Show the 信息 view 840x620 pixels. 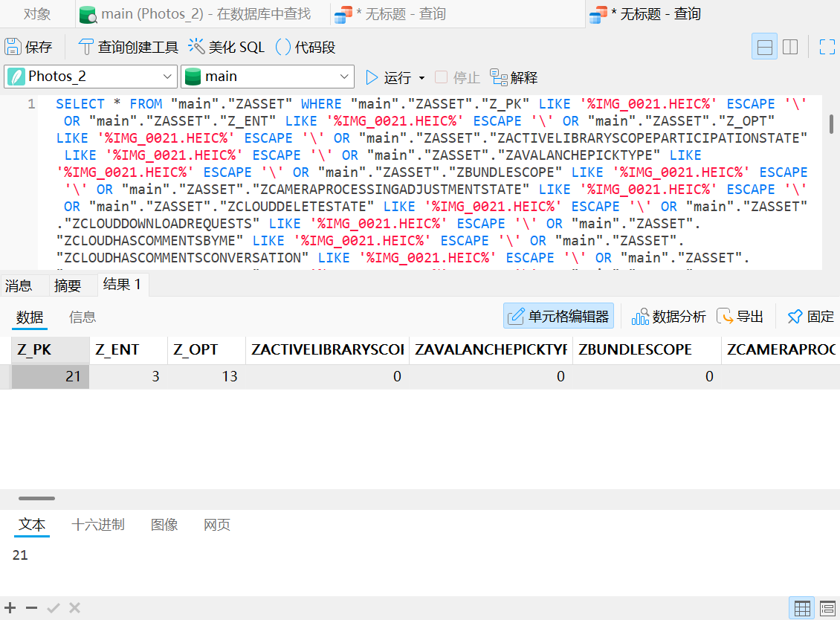click(x=83, y=317)
